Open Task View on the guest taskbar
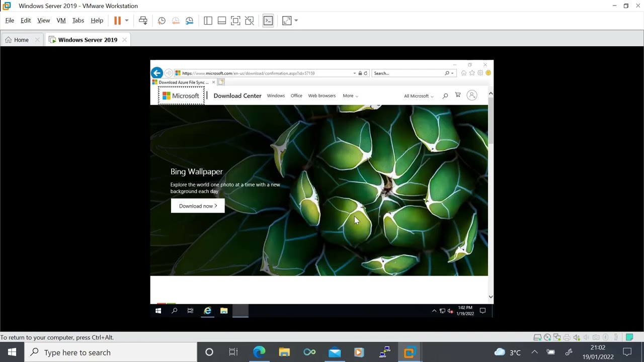Image resolution: width=644 pixels, height=362 pixels. 190,311
